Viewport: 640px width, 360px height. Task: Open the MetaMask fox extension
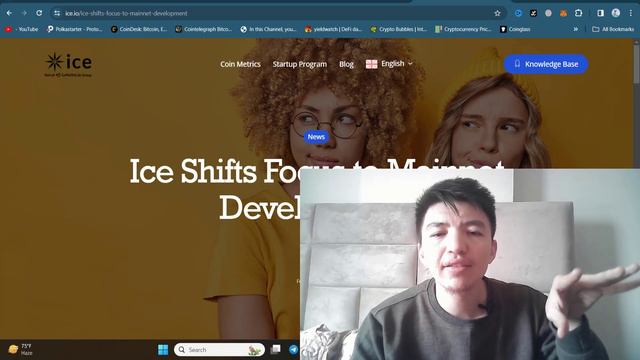point(563,13)
